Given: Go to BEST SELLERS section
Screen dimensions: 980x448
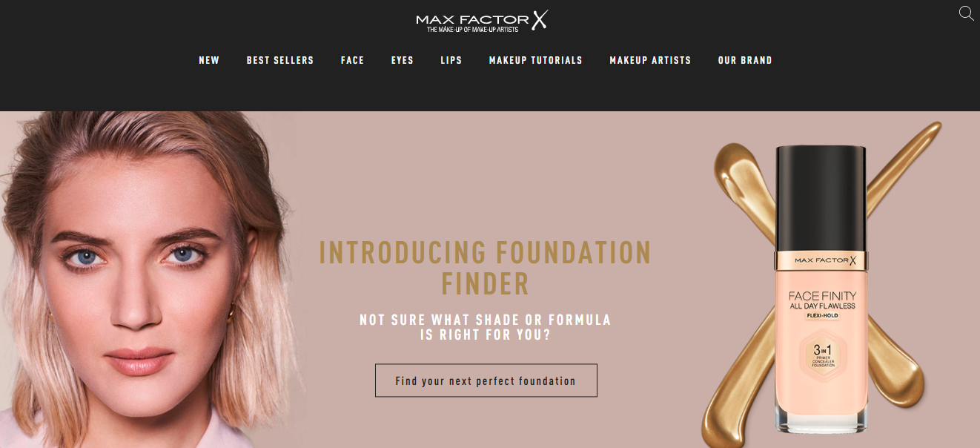Looking at the screenshot, I should pyautogui.click(x=280, y=60).
